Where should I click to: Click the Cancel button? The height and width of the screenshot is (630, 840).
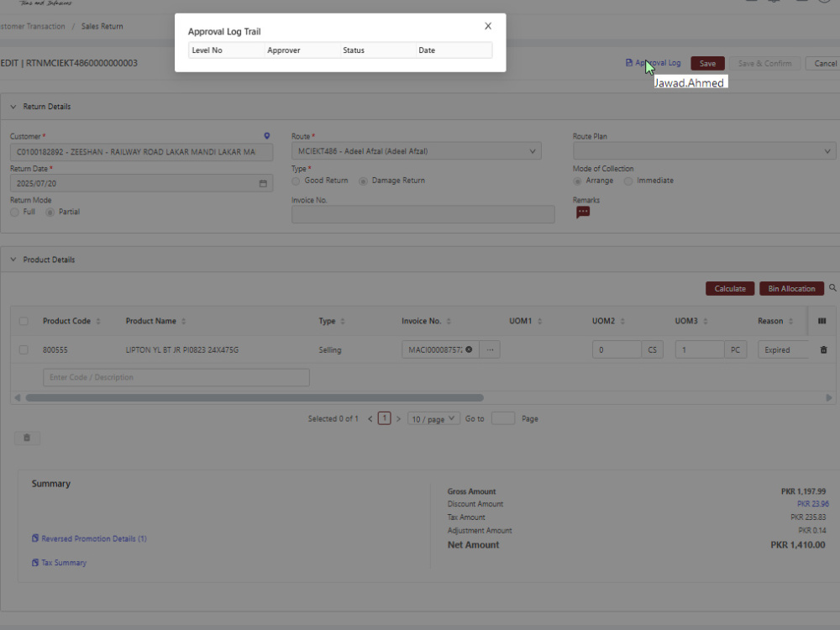(x=824, y=63)
